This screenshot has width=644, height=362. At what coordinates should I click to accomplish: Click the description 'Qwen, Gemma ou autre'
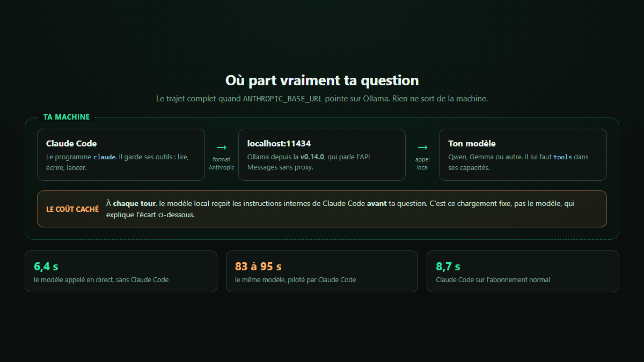518,162
